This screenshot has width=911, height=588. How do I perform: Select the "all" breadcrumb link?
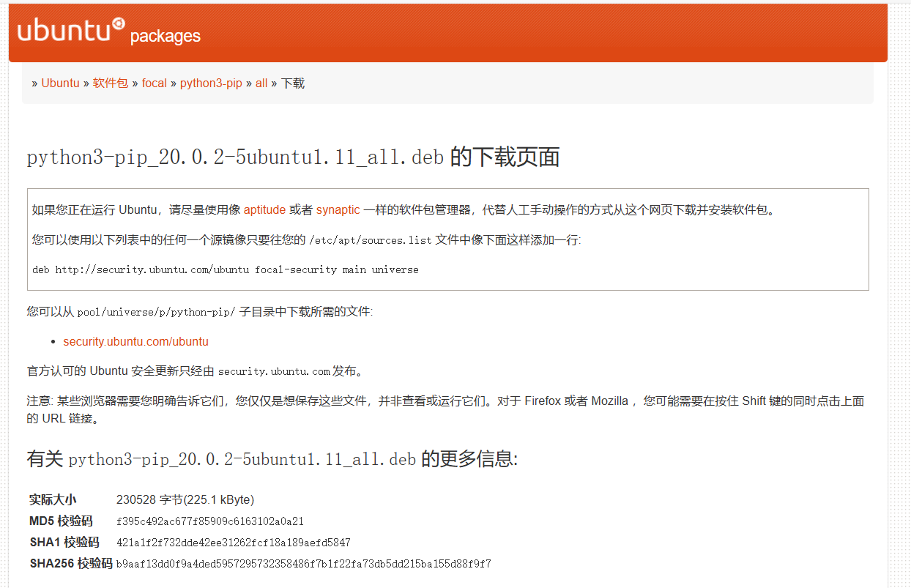261,83
